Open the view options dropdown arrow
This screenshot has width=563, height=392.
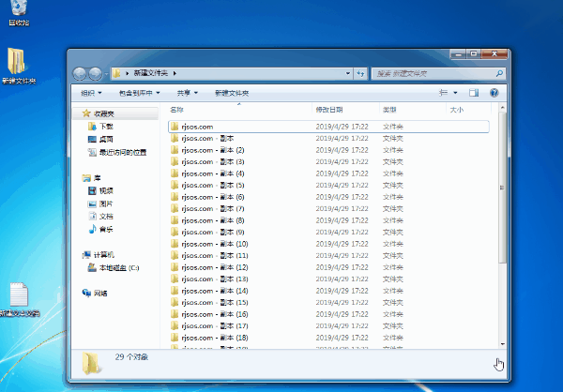[455, 93]
